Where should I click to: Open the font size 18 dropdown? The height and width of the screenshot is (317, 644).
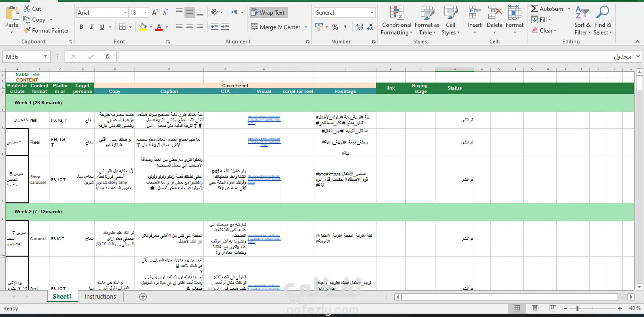(145, 13)
